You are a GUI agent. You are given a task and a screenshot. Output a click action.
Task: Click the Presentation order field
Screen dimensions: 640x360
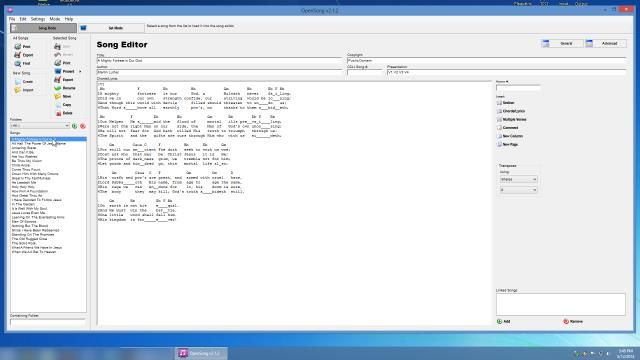click(506, 72)
